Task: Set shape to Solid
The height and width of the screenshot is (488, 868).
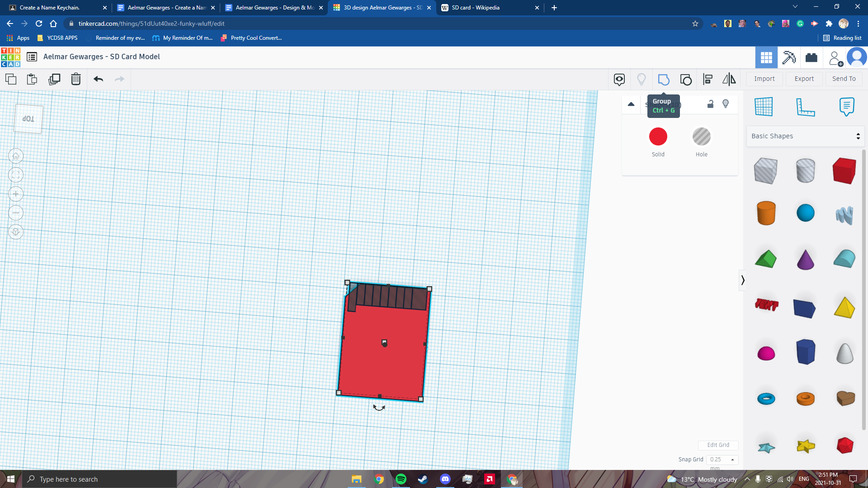Action: pyautogui.click(x=658, y=136)
